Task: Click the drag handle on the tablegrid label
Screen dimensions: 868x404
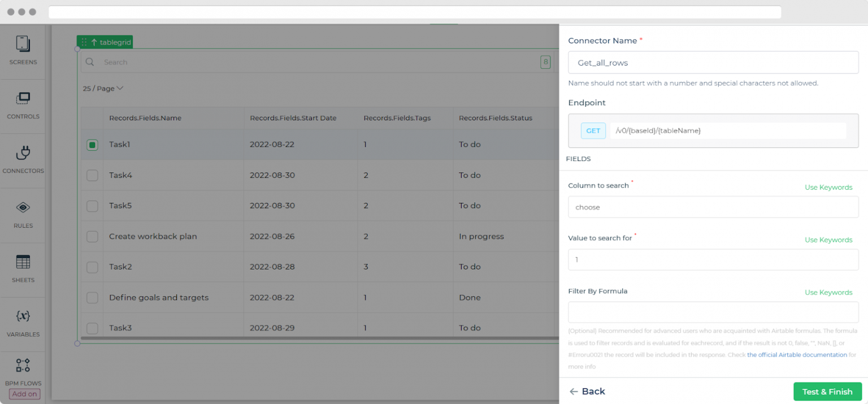Action: 84,42
